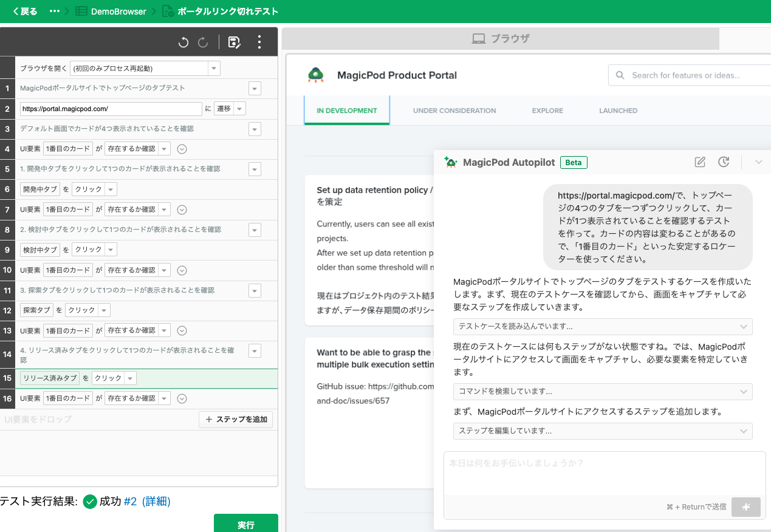
Task: Click the 実行 button to run the test
Action: pyautogui.click(x=246, y=523)
